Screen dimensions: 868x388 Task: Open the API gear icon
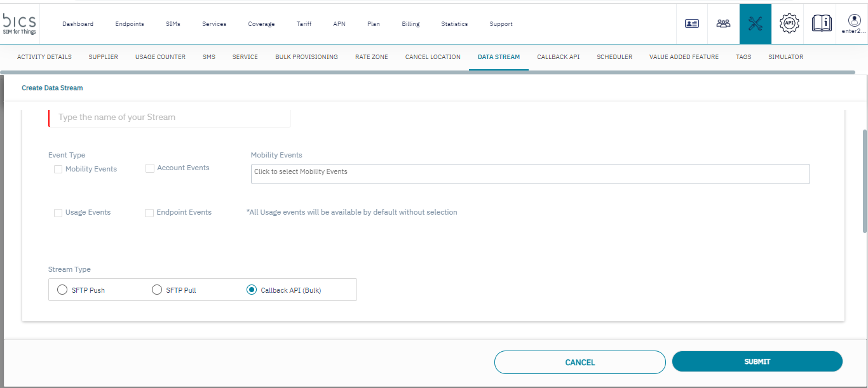[789, 23]
